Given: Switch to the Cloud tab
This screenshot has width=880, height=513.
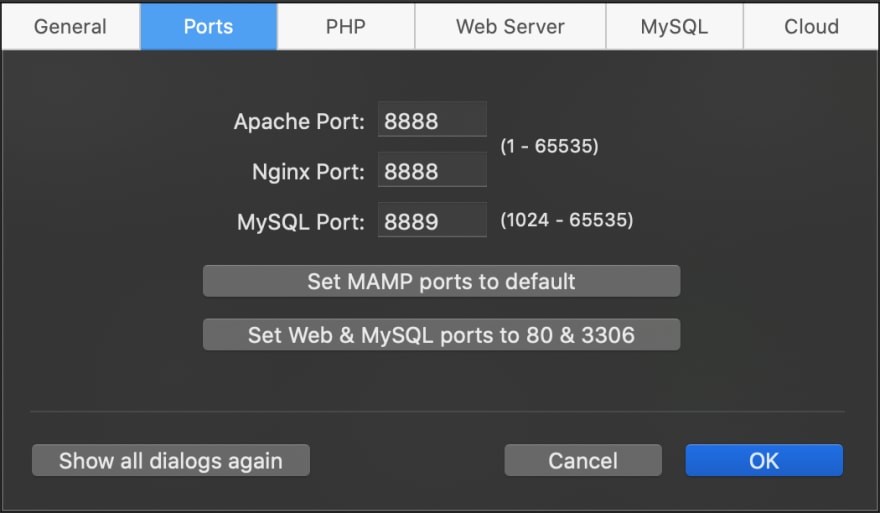Looking at the screenshot, I should (811, 26).
